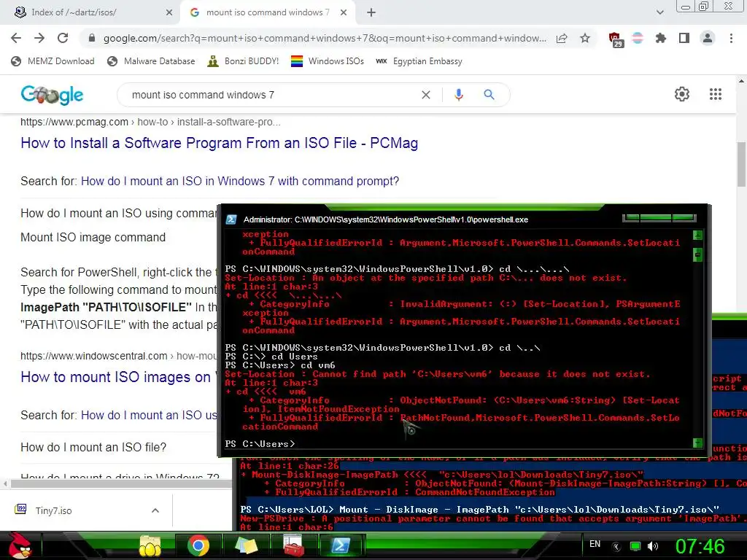Viewport: 747px width, 560px height.
Task: Click the pcmag.com URL breadcrumb
Action: tap(150, 122)
